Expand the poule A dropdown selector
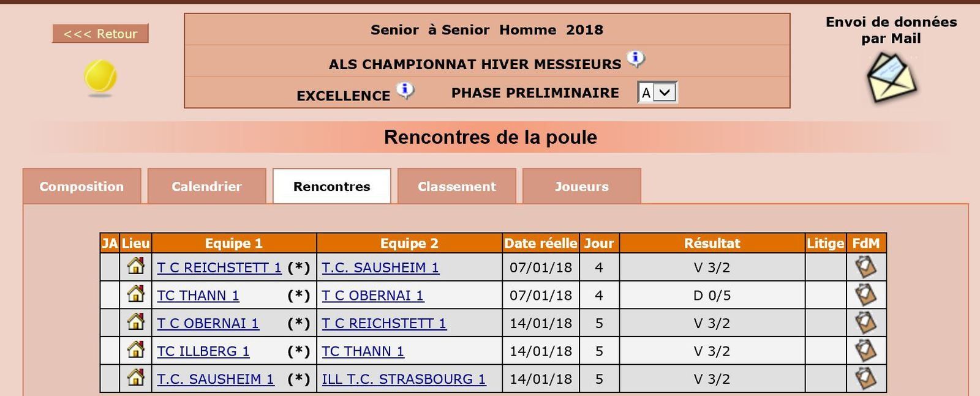The width and height of the screenshot is (980, 396). click(x=657, y=92)
